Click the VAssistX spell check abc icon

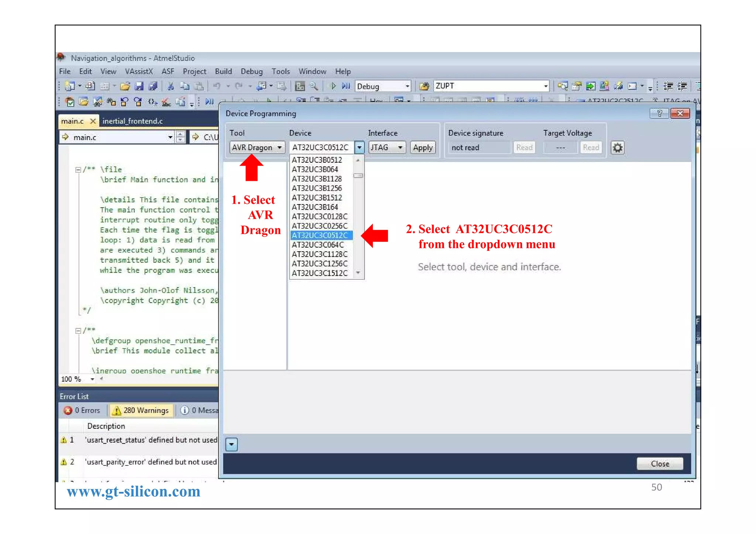pyautogui.click(x=166, y=102)
